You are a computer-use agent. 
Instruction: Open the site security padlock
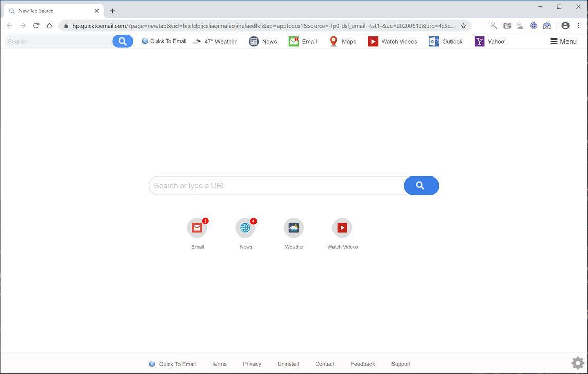(67, 25)
